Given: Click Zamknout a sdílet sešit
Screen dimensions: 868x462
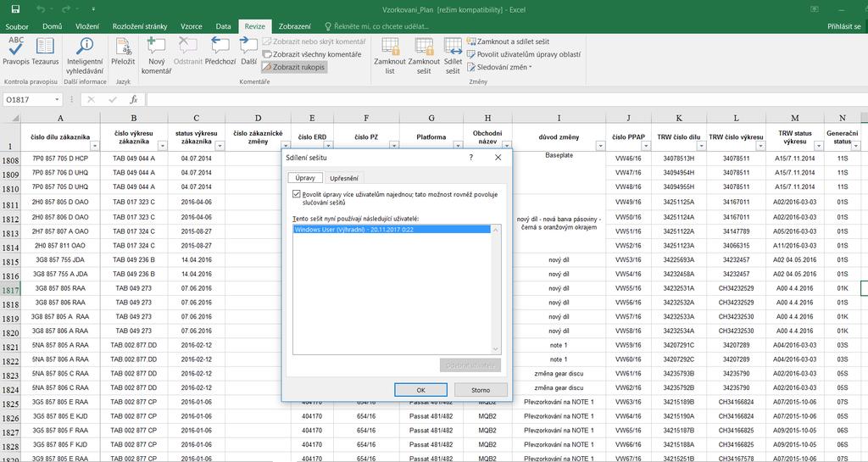Looking at the screenshot, I should 508,42.
